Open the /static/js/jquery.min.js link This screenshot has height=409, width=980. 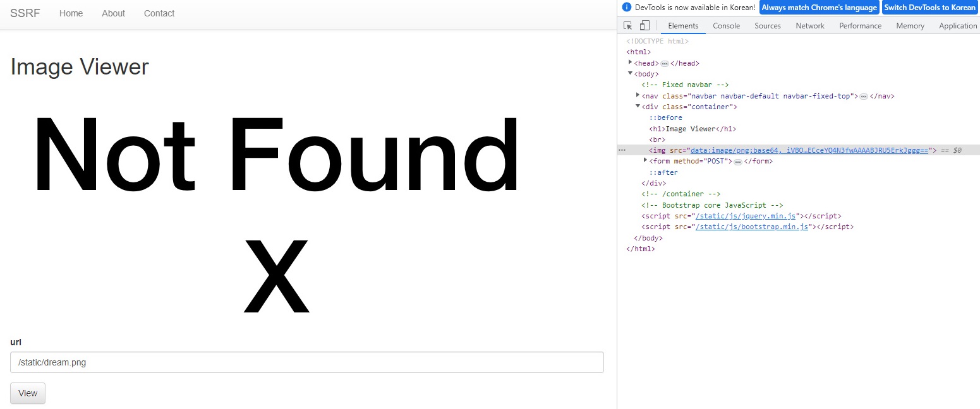[747, 216]
